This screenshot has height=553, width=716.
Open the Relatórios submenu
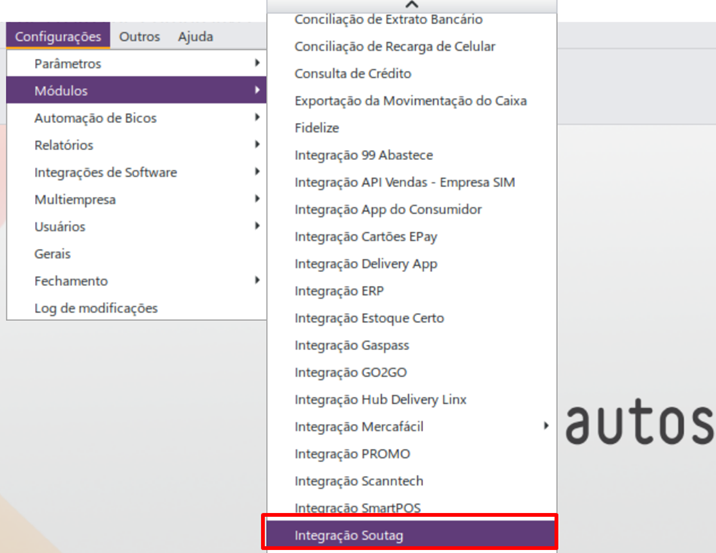(137, 145)
